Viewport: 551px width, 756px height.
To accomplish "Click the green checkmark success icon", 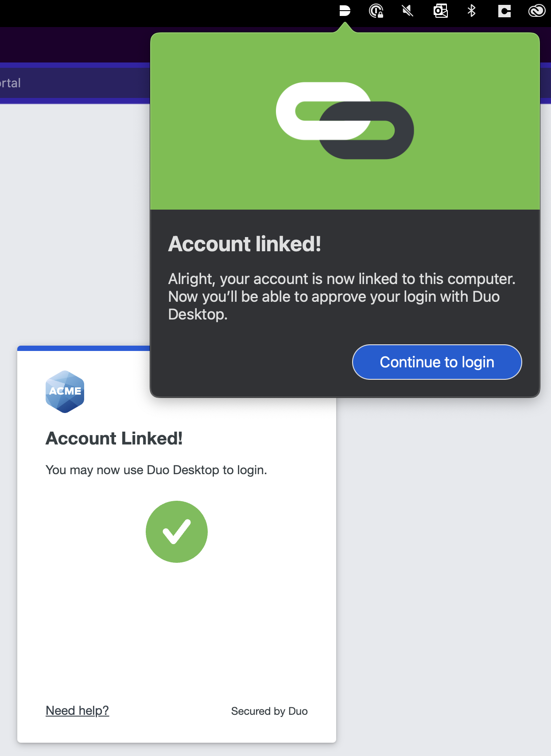I will coord(177,531).
